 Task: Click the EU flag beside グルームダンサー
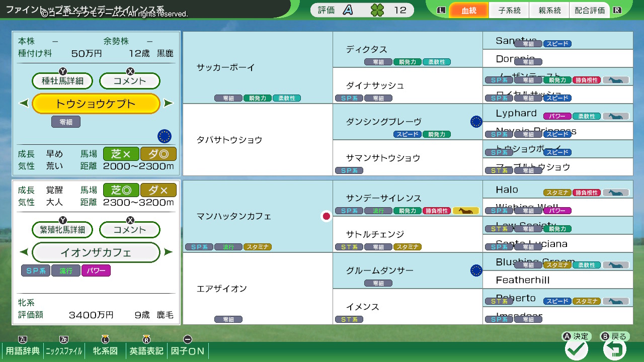[476, 270]
